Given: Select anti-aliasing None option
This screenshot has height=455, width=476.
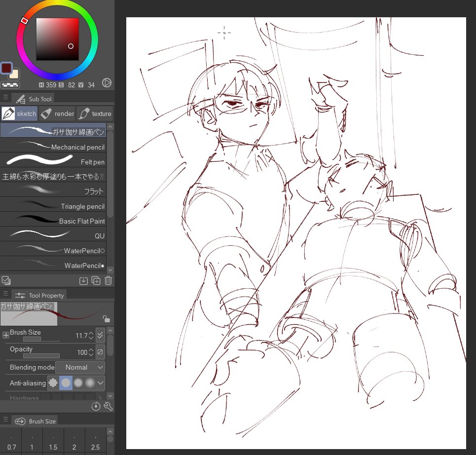Looking at the screenshot, I should 53,383.
